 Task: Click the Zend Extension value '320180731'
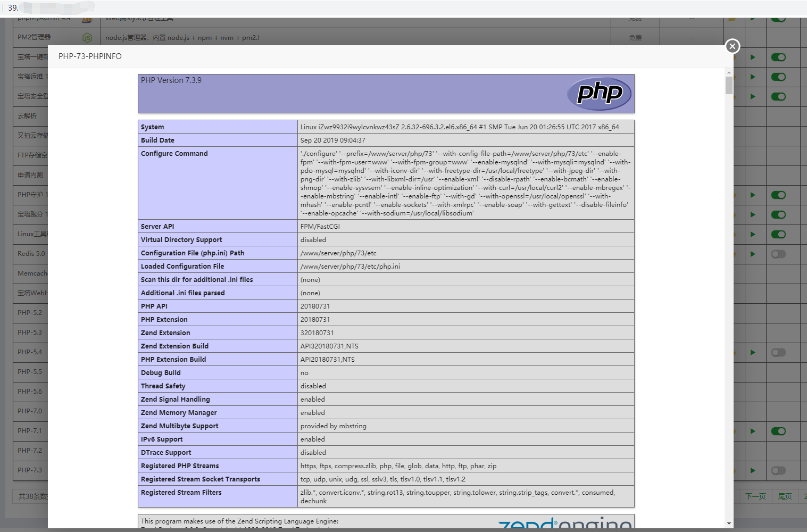(317, 333)
